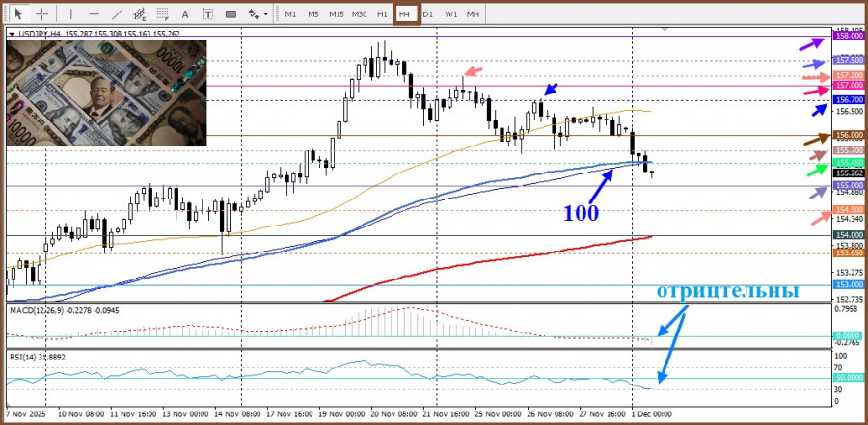This screenshot has width=868, height=425.
Task: Choose the text tool marked A
Action: (x=185, y=13)
